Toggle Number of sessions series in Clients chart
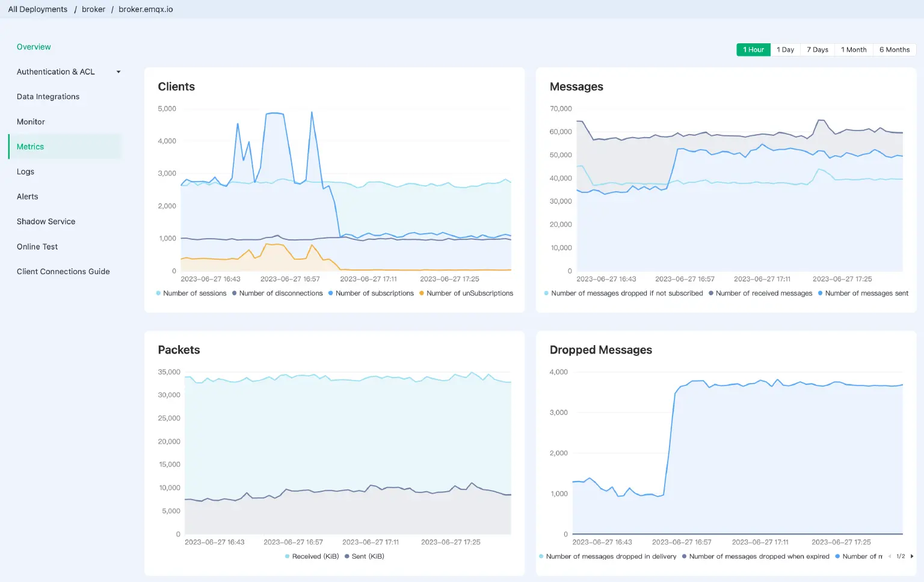The height and width of the screenshot is (582, 924). [191, 293]
